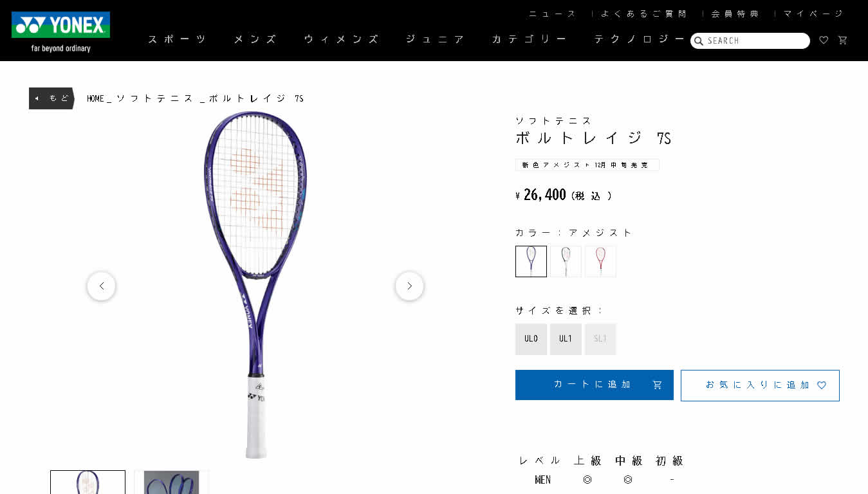Click the もどる back button
The width and height of the screenshot is (868, 494).
(x=51, y=98)
